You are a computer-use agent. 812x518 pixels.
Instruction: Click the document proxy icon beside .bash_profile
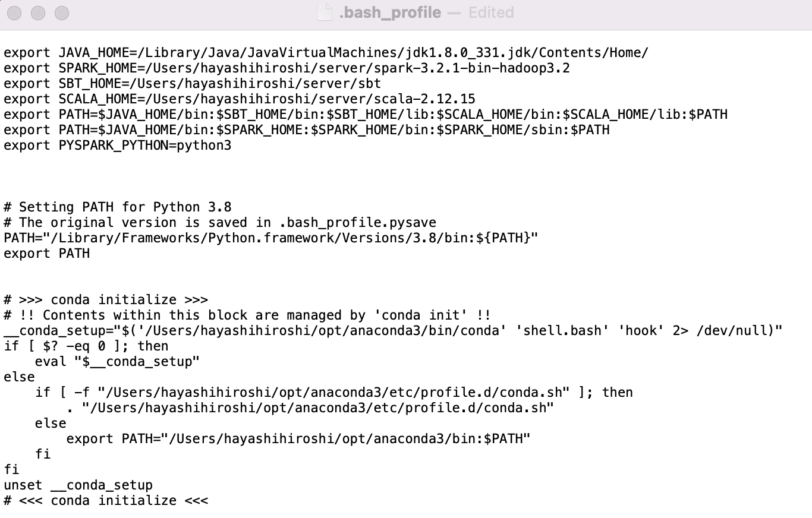click(324, 12)
